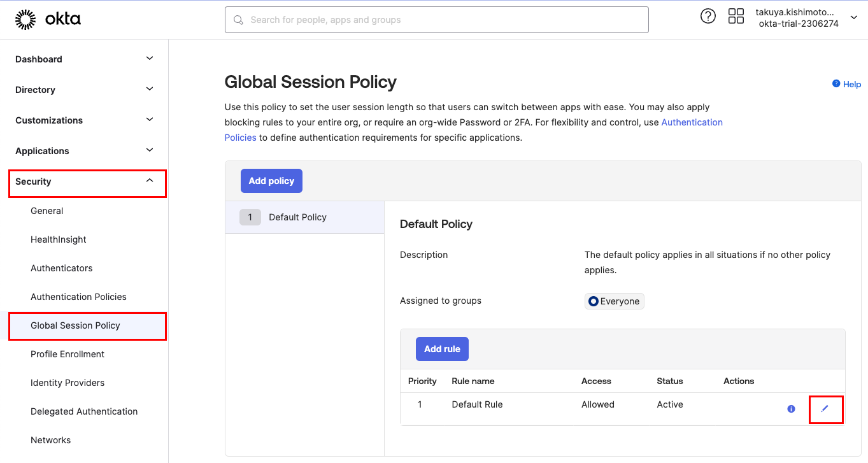Select Identity Providers in sidebar

68,383
